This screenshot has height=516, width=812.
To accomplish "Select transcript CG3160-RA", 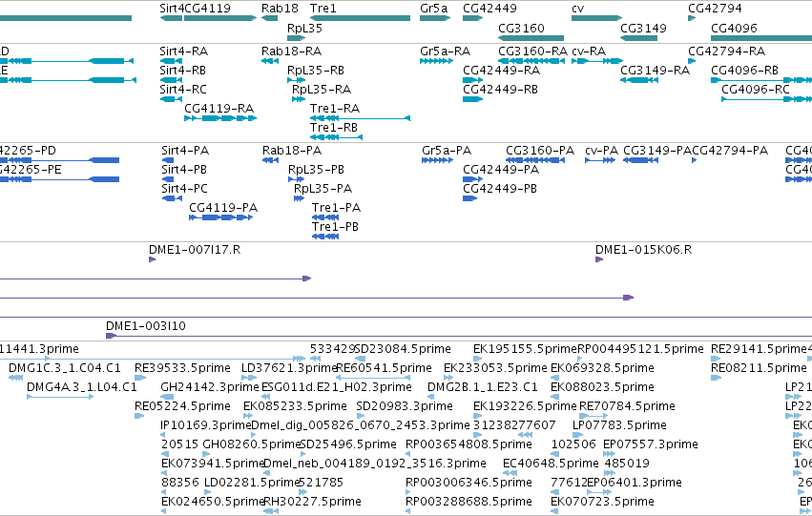I will [531, 61].
